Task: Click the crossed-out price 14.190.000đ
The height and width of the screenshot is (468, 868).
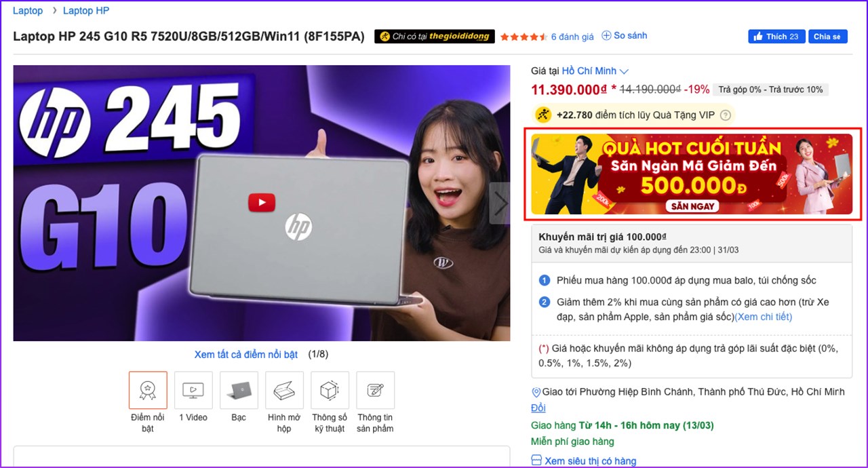Action: tap(650, 90)
